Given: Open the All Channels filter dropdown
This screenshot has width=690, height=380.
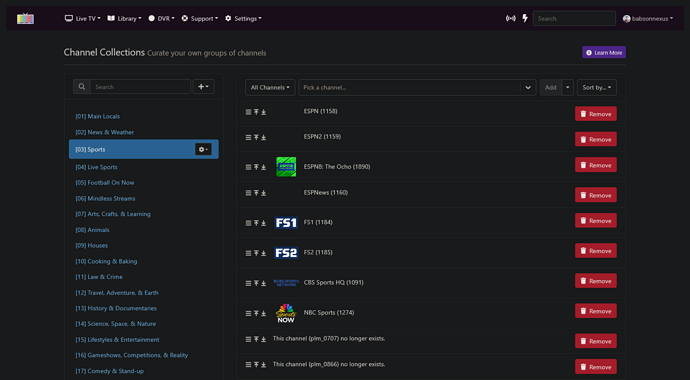Looking at the screenshot, I should click(x=270, y=88).
